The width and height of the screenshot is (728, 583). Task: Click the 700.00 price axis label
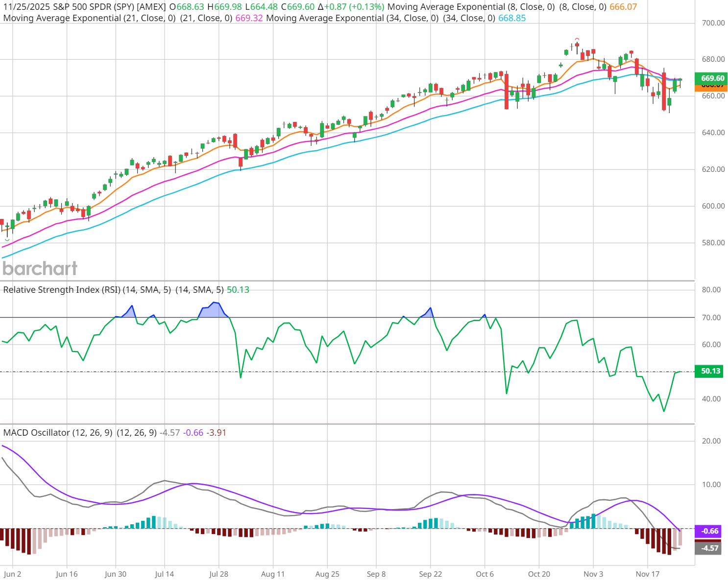[x=713, y=23]
